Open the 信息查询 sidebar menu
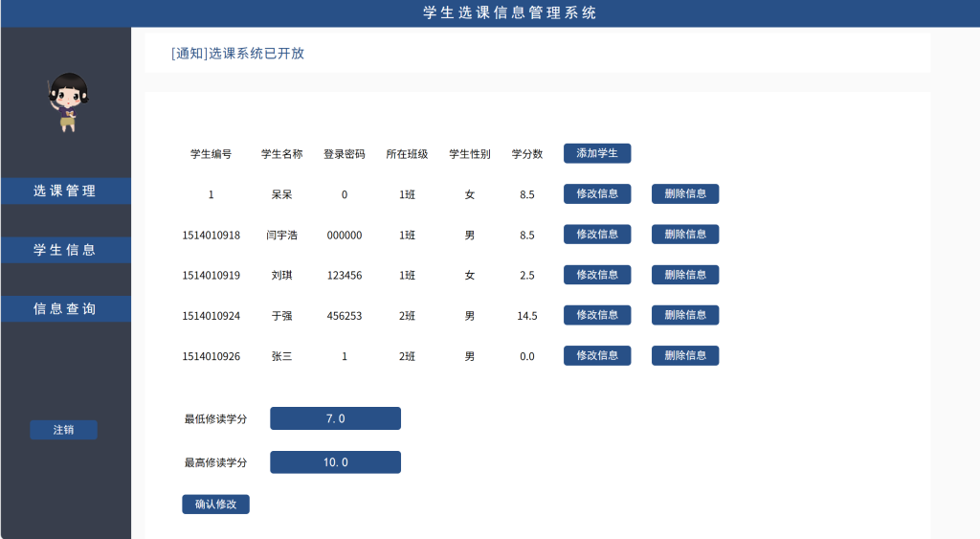Viewport: 980px width, 539px height. [x=66, y=309]
